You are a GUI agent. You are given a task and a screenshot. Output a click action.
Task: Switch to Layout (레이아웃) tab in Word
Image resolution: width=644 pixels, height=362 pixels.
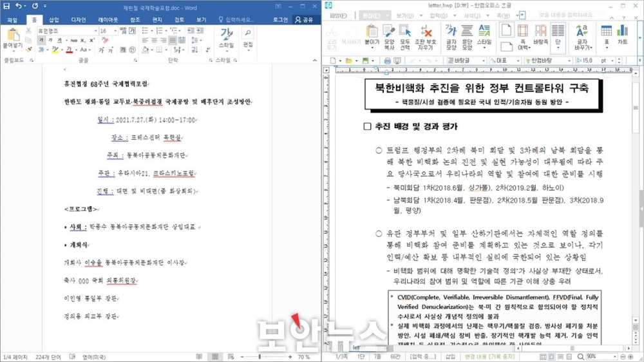pyautogui.click(x=108, y=20)
